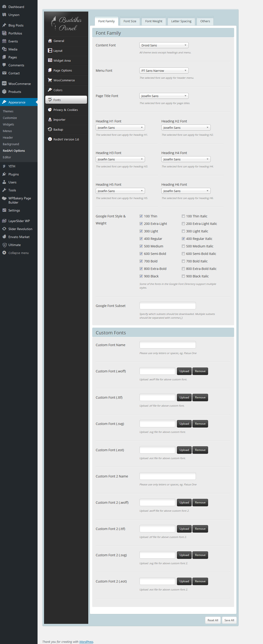Image resolution: width=263 pixels, height=644 pixels.
Task: Switch to the Font Size tab
Action: point(130,21)
